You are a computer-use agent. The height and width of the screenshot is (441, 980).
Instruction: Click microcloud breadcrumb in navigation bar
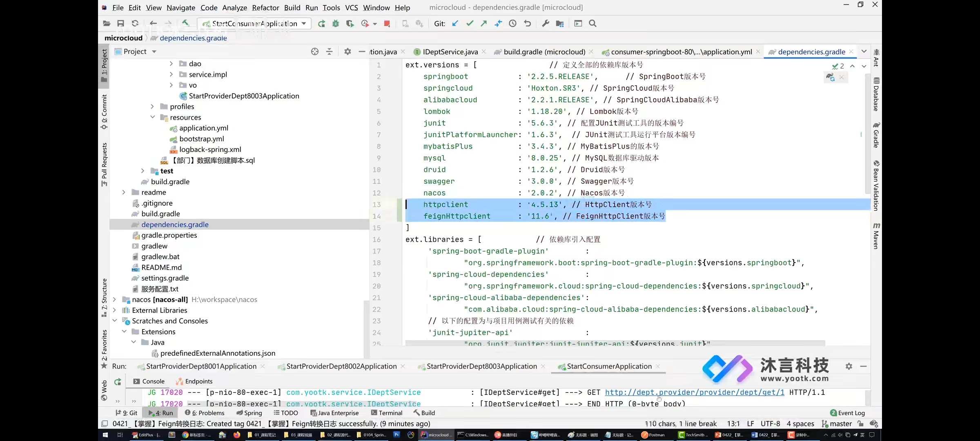point(123,38)
